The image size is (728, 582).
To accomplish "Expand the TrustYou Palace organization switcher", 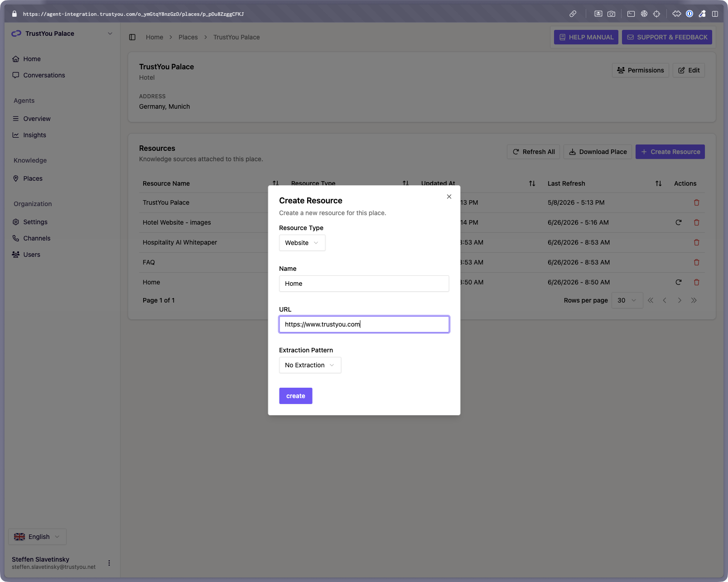I will [62, 34].
